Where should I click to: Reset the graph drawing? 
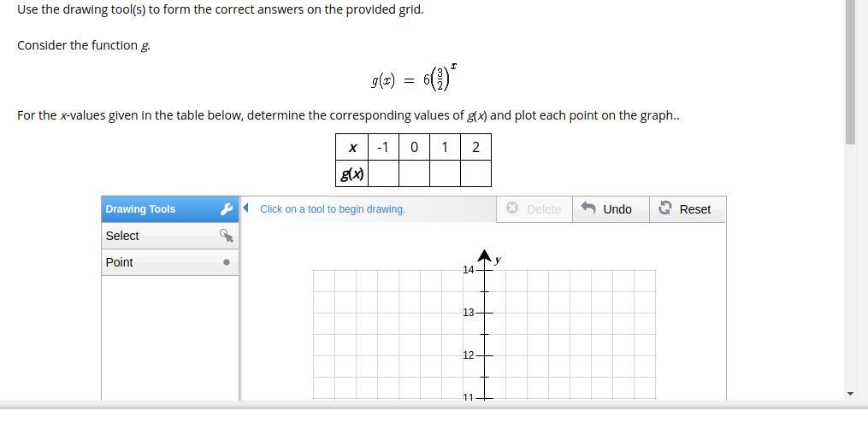point(688,209)
